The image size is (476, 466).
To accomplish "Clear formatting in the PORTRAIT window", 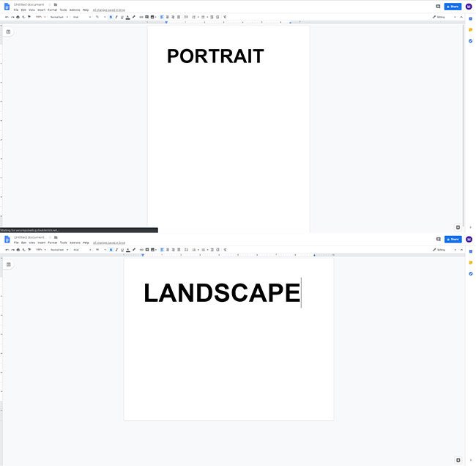I will pyautogui.click(x=225, y=17).
